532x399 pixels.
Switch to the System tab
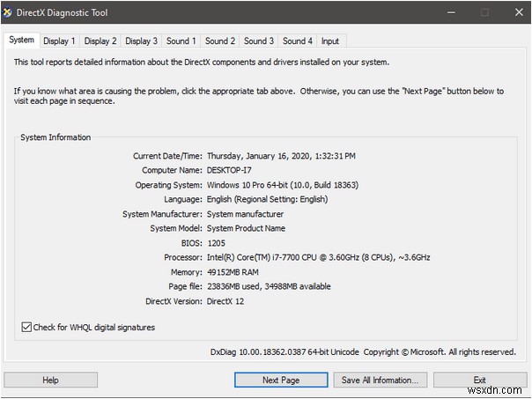[x=22, y=40]
